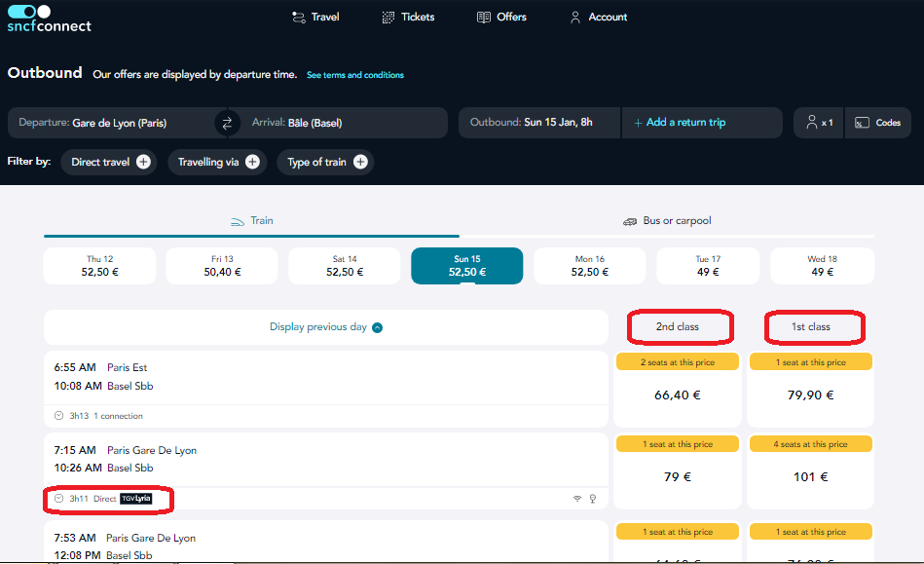The height and width of the screenshot is (564, 924).
Task: Open the Account menu
Action: [599, 18]
